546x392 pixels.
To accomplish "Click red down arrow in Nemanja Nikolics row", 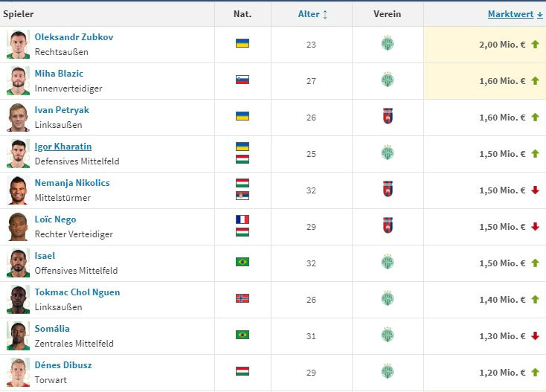I will click(x=534, y=190).
